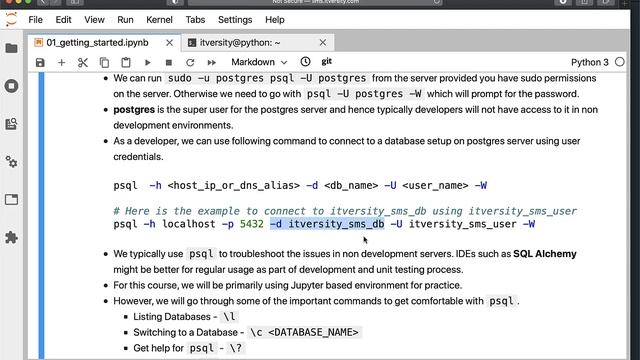The width and height of the screenshot is (640, 360).
Task: Click the bold 'SQL Alchemy' text
Action: [x=545, y=254]
